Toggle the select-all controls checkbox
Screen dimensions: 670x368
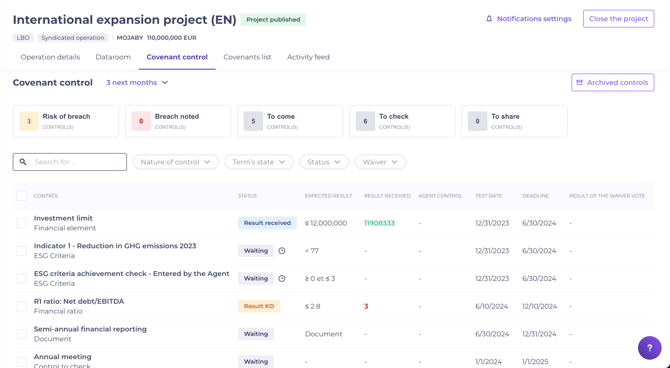pyautogui.click(x=21, y=196)
